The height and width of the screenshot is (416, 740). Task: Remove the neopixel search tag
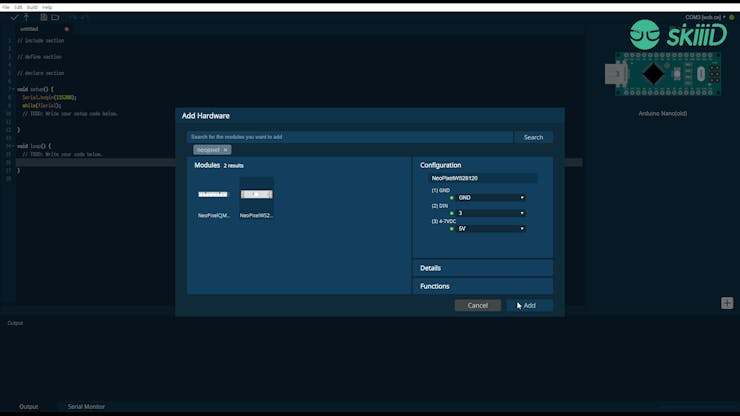[x=226, y=150]
